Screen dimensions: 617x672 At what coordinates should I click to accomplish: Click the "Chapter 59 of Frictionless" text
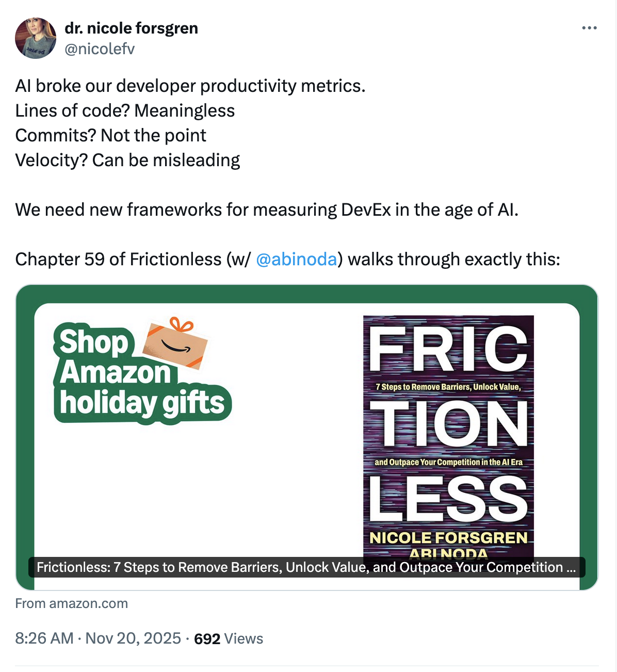118,259
